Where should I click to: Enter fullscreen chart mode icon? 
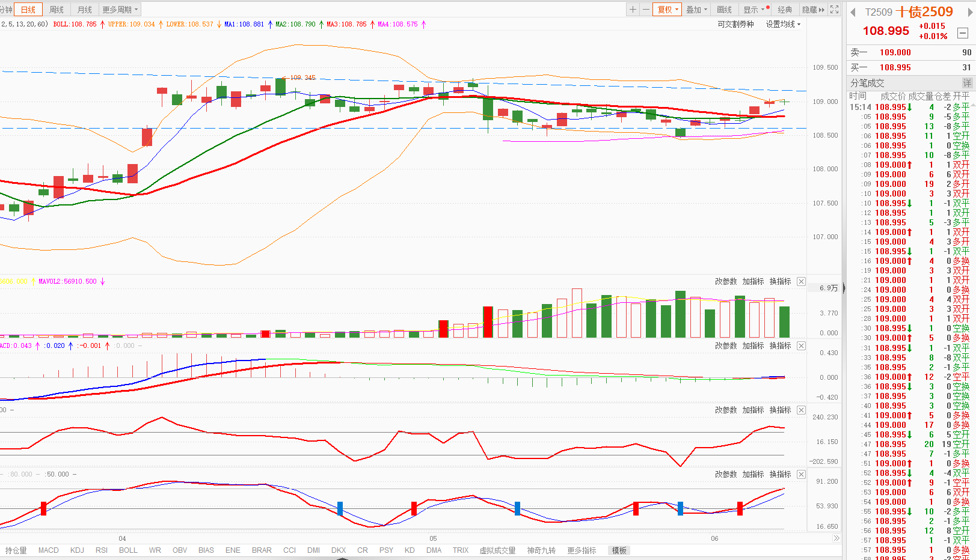click(x=834, y=10)
